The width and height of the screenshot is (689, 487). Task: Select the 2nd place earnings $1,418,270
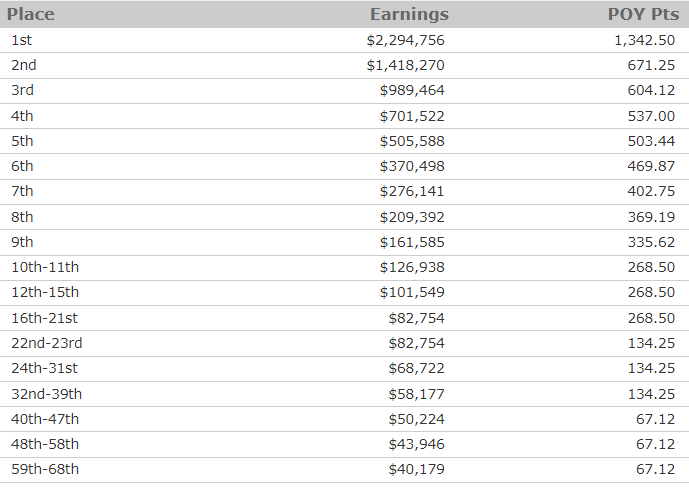[x=405, y=65]
